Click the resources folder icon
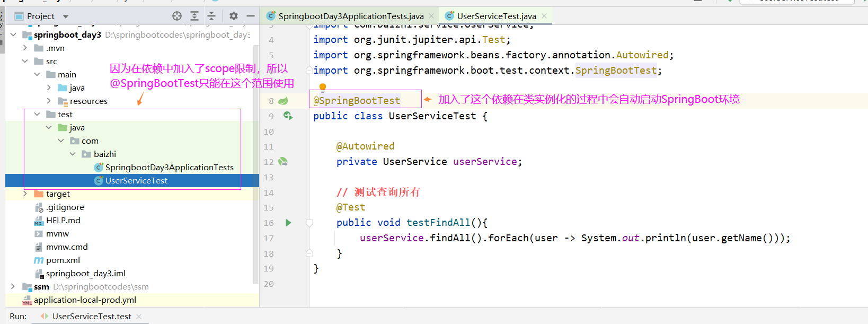The image size is (868, 324). coord(63,101)
